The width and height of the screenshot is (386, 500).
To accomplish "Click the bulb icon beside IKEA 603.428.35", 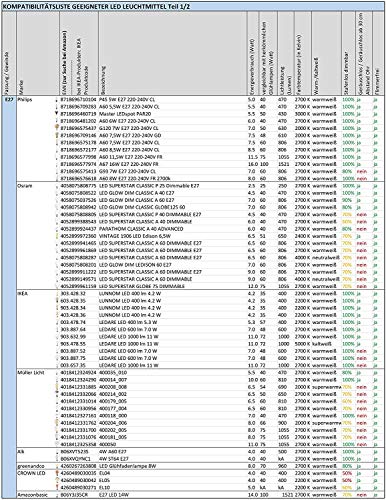I will pos(56,301).
